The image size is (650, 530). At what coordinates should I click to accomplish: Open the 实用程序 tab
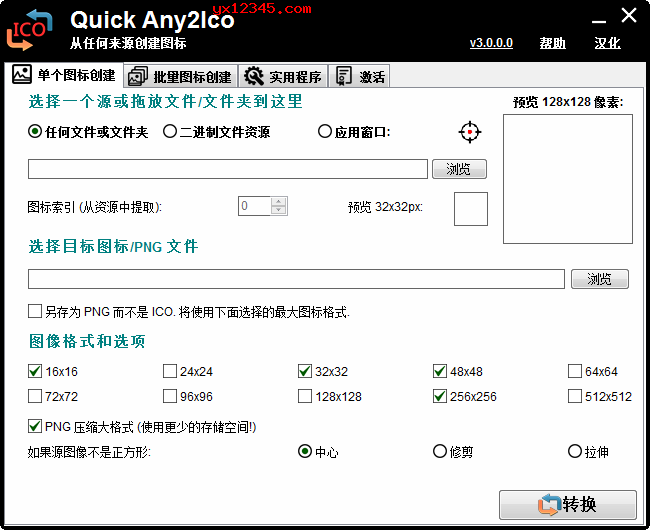click(283, 77)
